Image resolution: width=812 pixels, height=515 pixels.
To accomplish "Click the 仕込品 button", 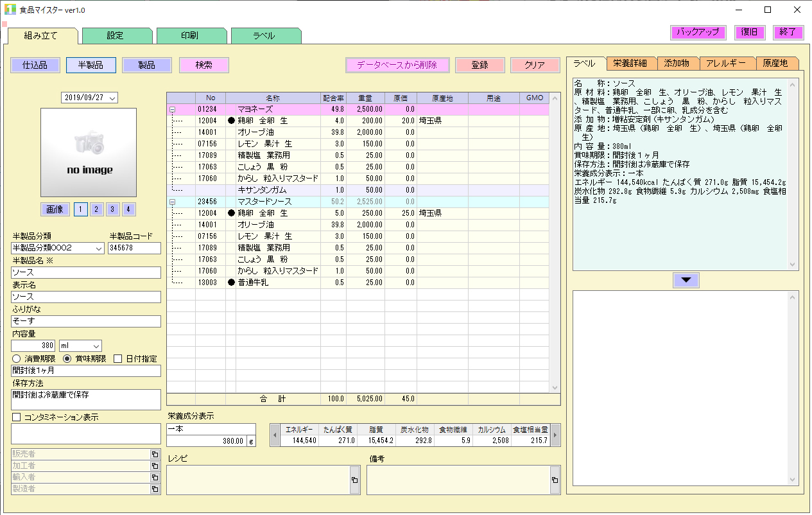I will tap(36, 65).
